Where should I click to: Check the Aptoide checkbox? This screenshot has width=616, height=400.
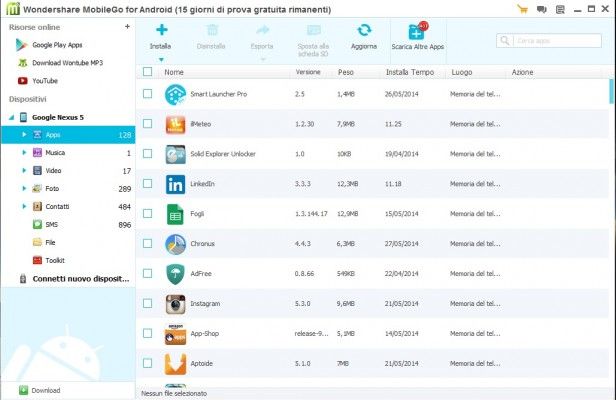click(147, 363)
